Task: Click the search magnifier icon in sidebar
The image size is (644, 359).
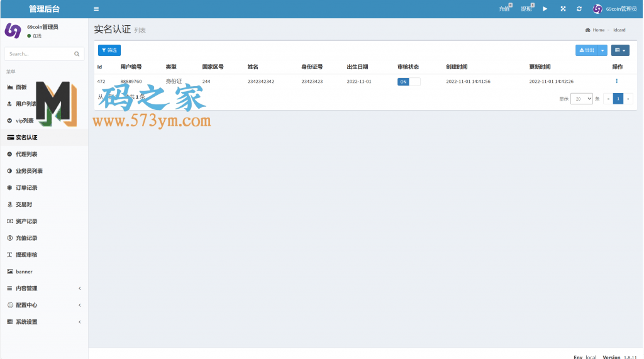Action: [77, 54]
